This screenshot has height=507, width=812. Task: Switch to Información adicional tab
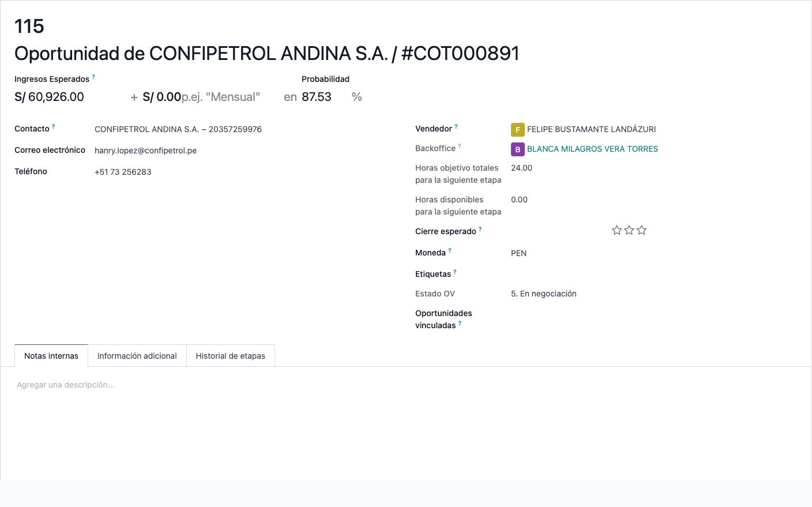tap(137, 356)
